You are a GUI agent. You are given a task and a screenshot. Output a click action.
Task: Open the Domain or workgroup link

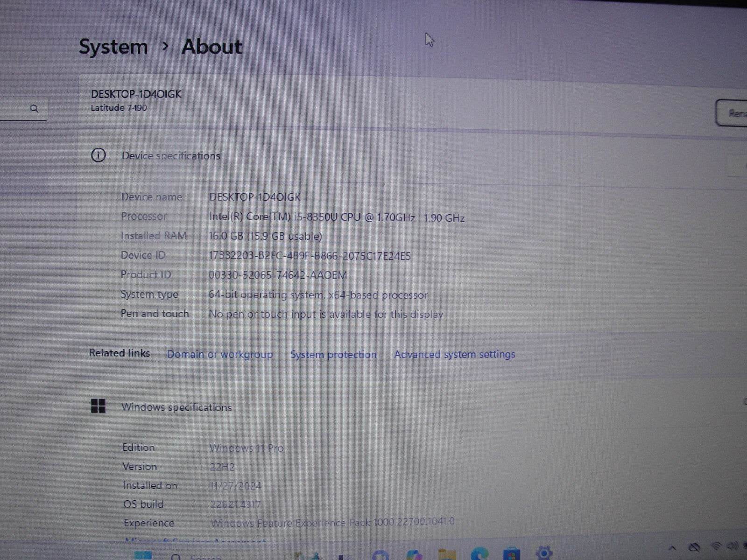[219, 355]
